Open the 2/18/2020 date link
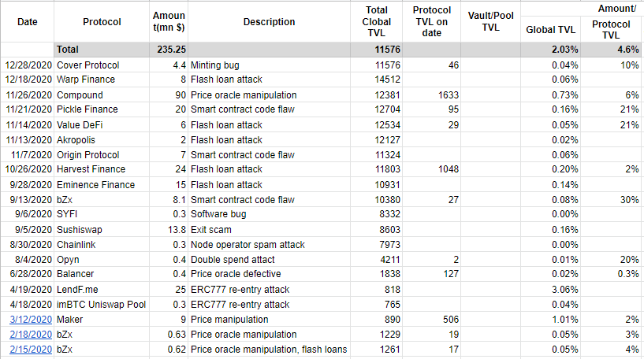 tap(31, 335)
